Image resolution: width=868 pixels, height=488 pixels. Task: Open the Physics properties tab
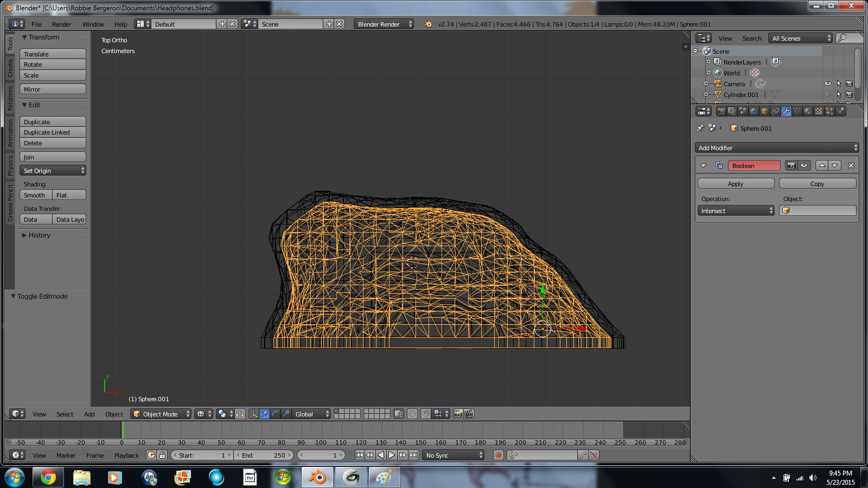click(x=840, y=111)
